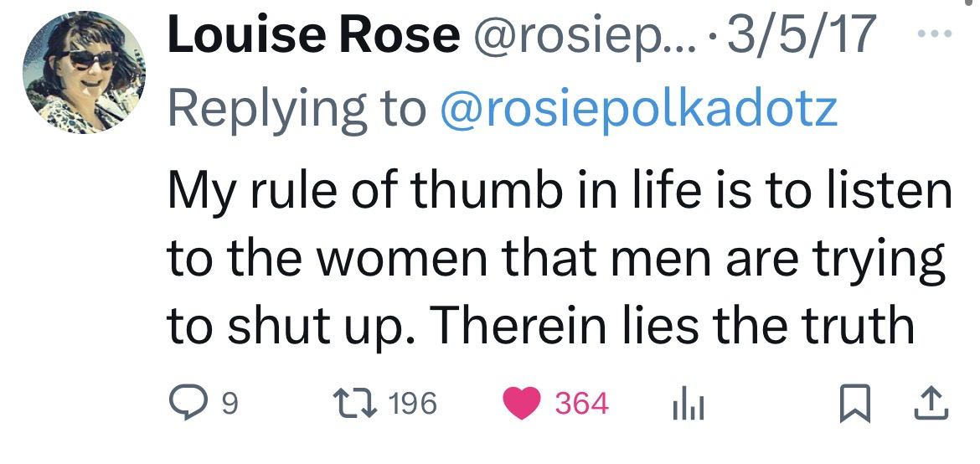
Task: Click the retweet count 196
Action: pyautogui.click(x=413, y=405)
